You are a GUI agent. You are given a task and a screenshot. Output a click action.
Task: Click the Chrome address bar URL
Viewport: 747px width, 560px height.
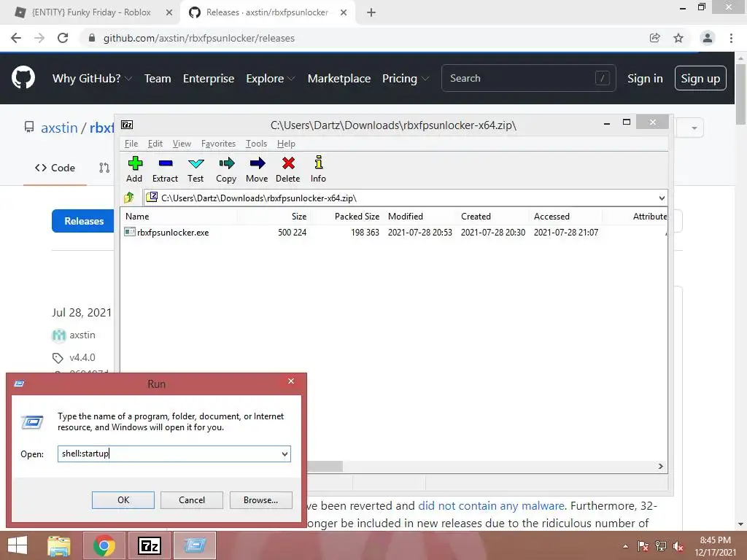click(x=198, y=38)
